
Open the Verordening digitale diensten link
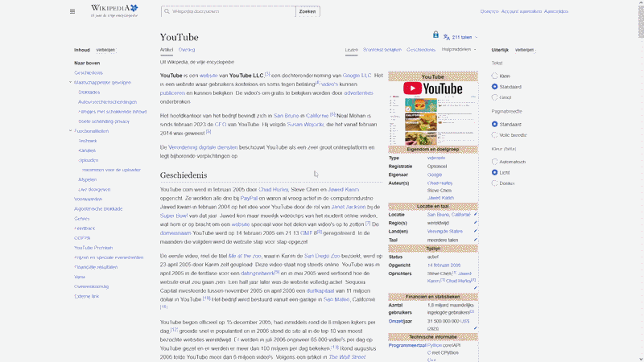click(x=203, y=147)
